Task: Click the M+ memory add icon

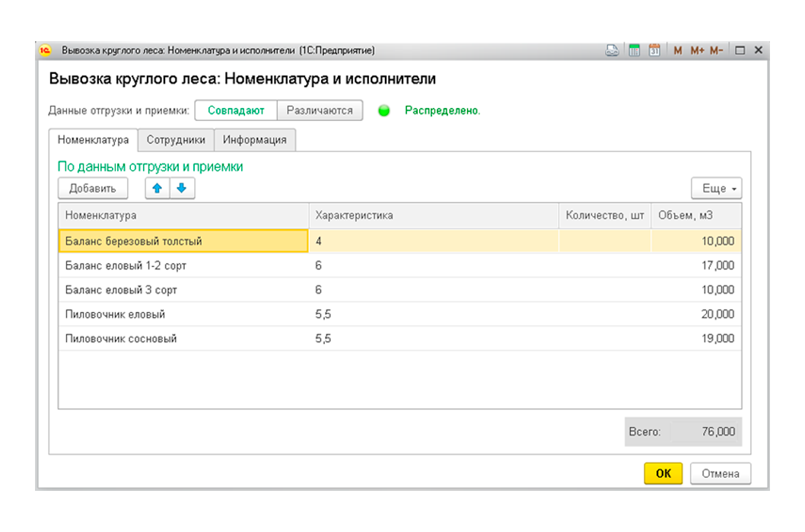Action: click(697, 50)
